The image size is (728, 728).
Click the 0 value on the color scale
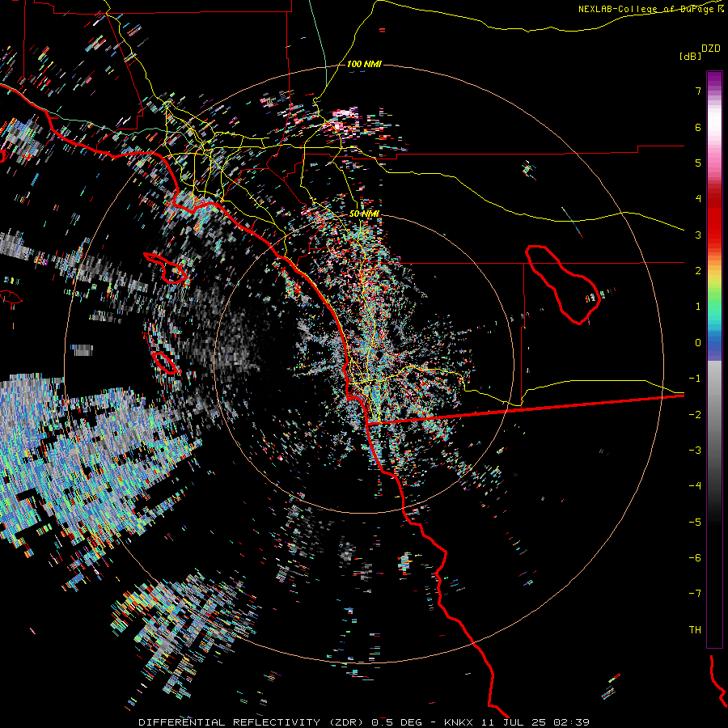698,343
